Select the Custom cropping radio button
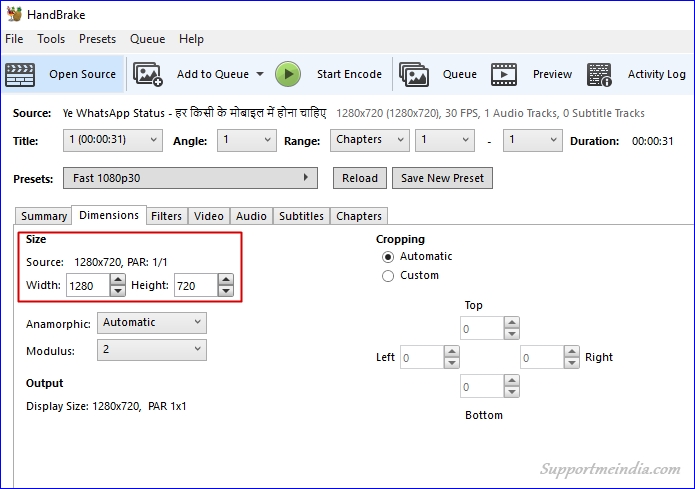 click(x=388, y=276)
